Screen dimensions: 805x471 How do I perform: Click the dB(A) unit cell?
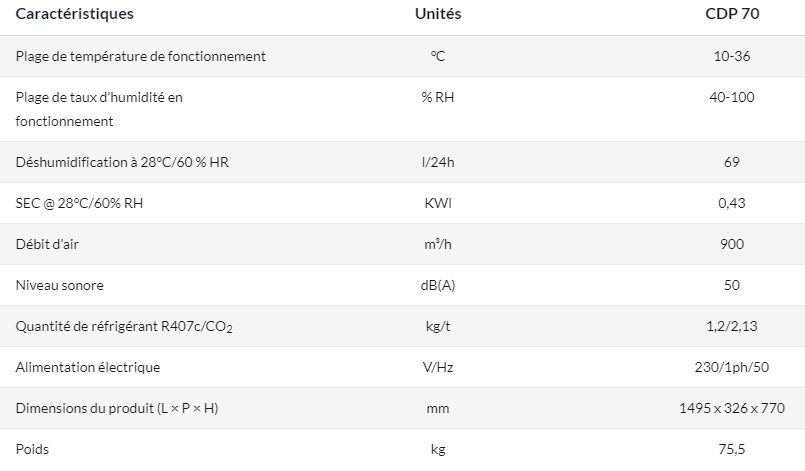pyautogui.click(x=437, y=285)
